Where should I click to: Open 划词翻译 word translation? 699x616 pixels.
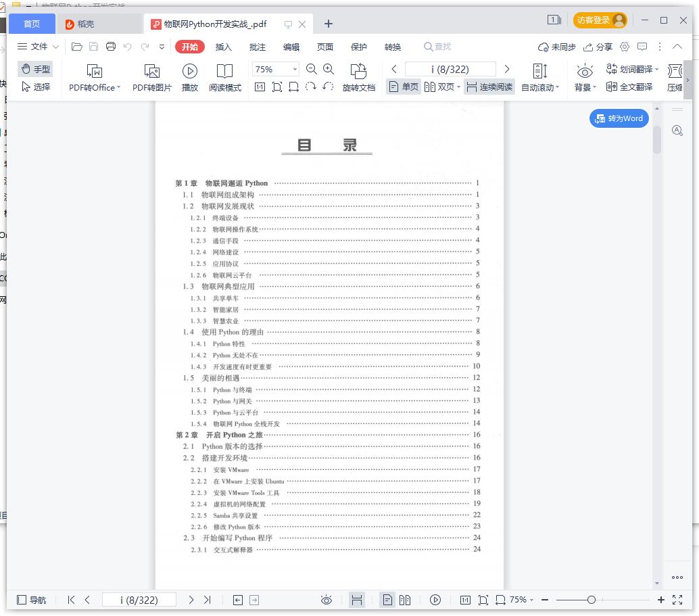(632, 69)
